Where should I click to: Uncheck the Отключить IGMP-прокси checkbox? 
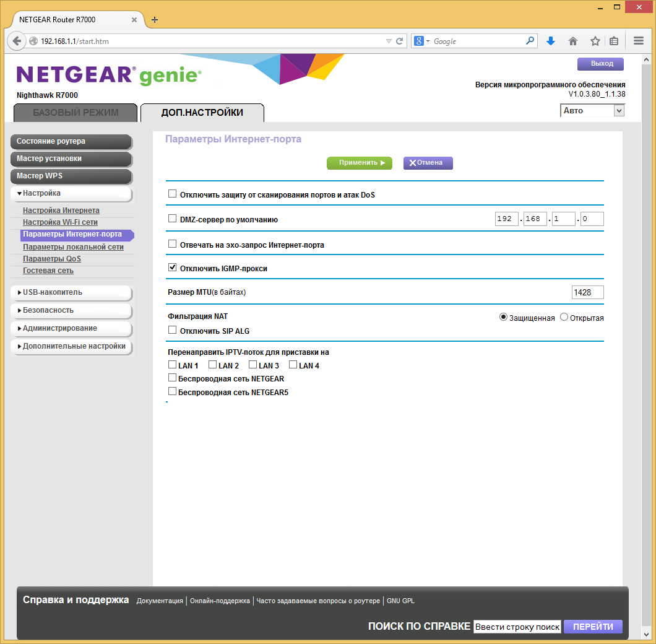pyautogui.click(x=172, y=267)
